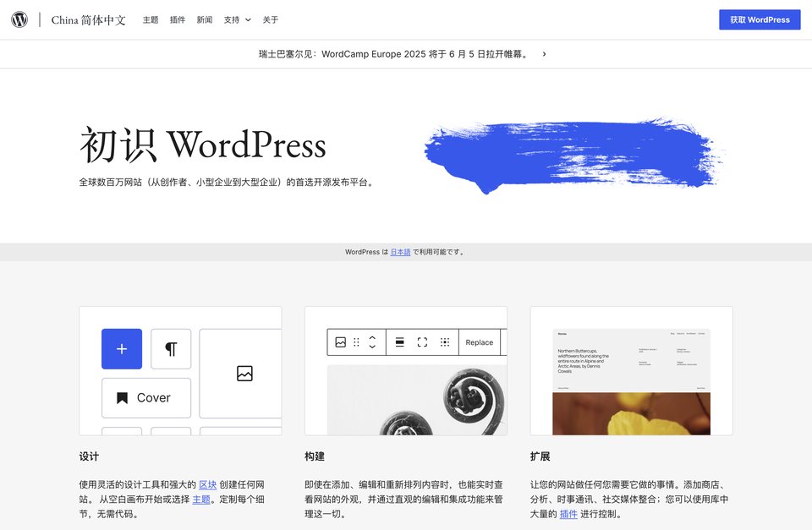The width and height of the screenshot is (812, 530).
Task: Click the 扩展 heading
Action: point(540,456)
